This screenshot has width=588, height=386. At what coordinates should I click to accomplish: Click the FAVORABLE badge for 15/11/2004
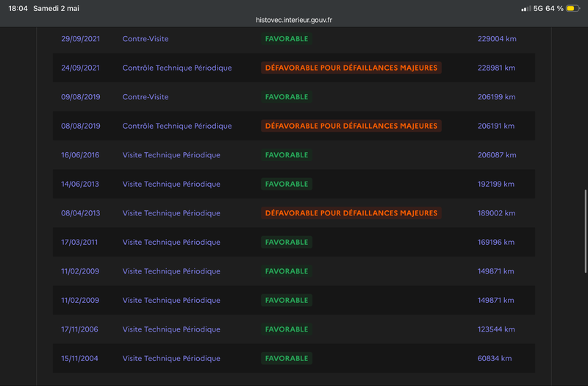click(287, 359)
